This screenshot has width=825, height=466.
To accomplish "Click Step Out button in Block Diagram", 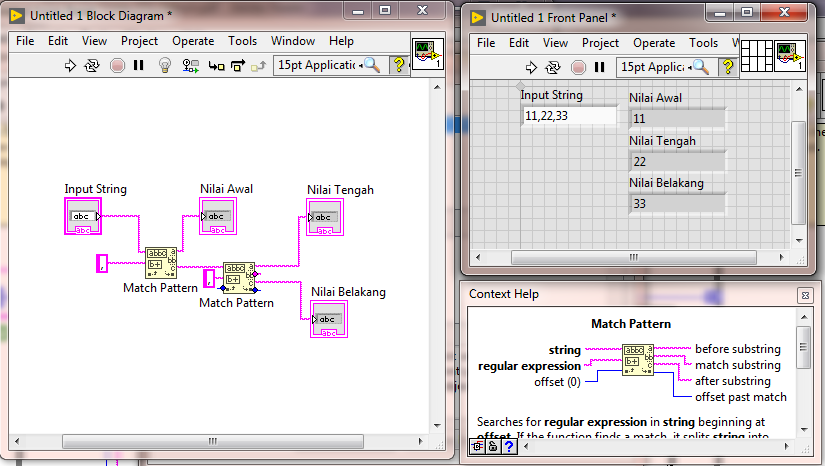I will 258,66.
